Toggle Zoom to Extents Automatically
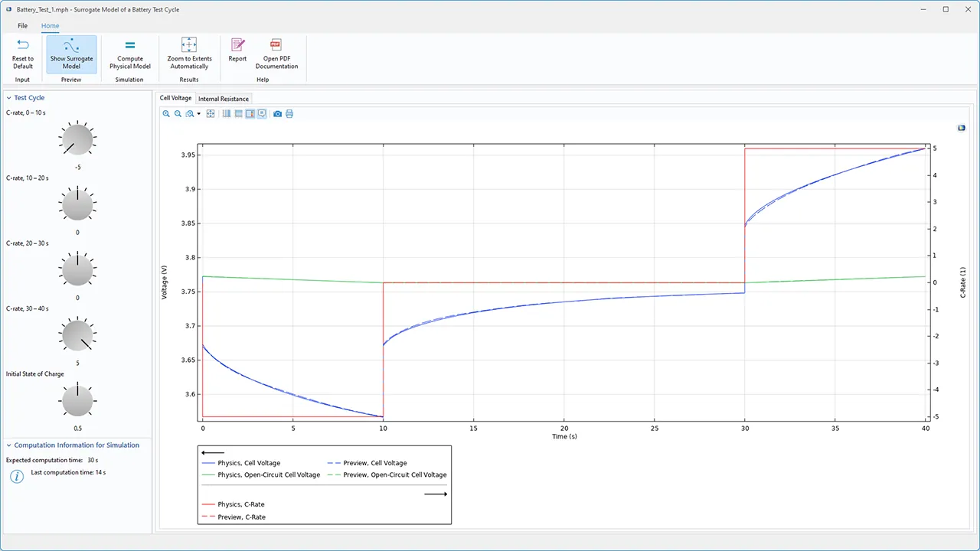The image size is (980, 551). (x=189, y=54)
